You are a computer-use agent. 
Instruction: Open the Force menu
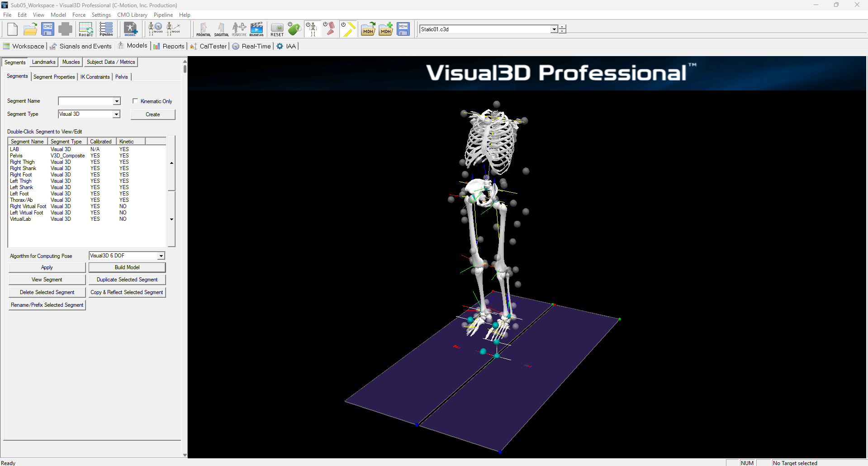point(79,14)
